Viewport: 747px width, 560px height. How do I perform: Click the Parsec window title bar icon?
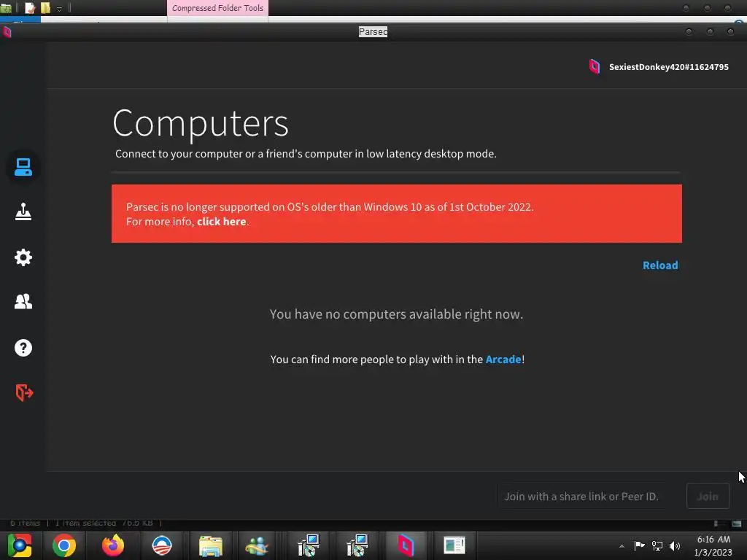point(7,32)
